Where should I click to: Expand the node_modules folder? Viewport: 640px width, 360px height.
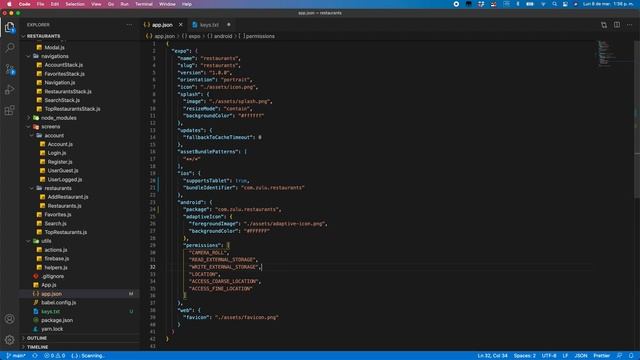pos(58,118)
